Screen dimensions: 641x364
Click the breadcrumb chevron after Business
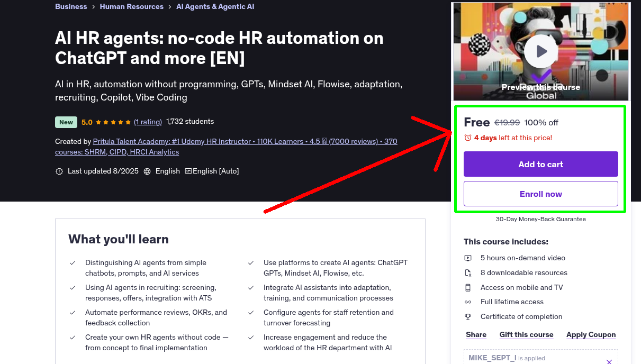[x=94, y=7]
